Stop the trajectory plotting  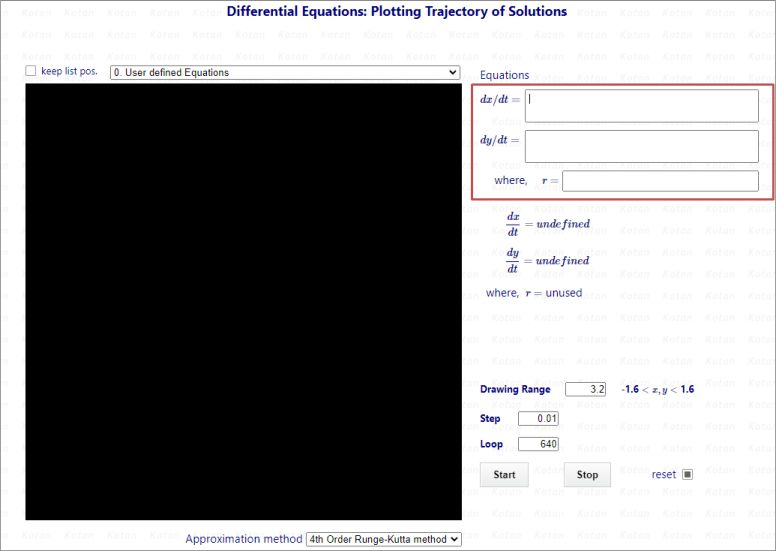click(587, 475)
